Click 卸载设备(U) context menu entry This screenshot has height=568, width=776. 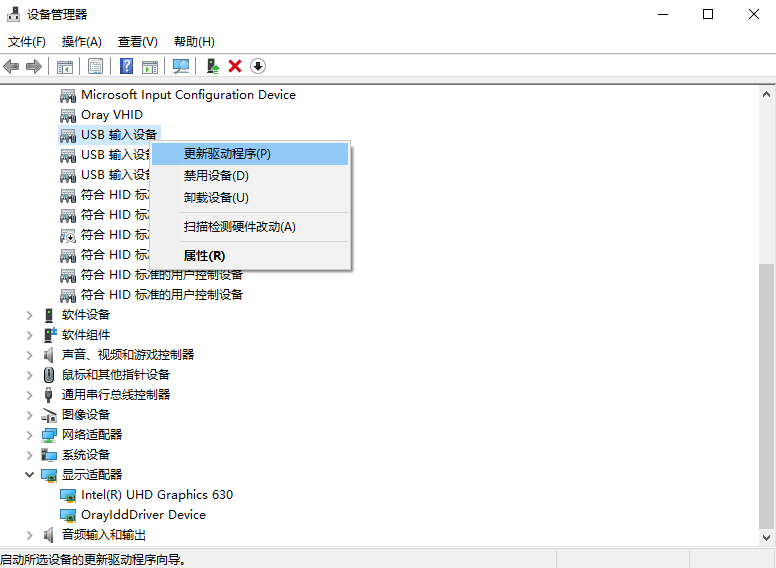pyautogui.click(x=216, y=198)
